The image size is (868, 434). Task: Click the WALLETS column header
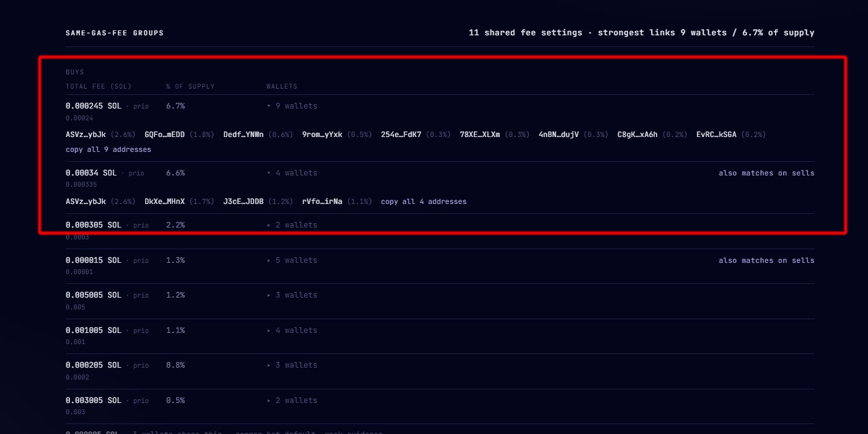(282, 86)
